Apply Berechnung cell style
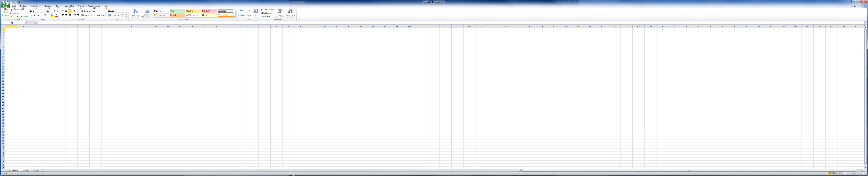The image size is (868, 176). 161,15
